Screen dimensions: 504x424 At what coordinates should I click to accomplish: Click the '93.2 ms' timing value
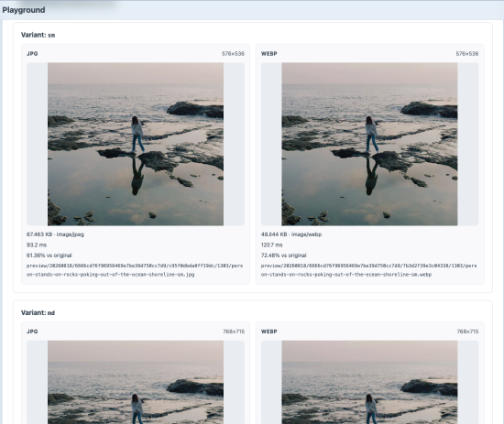[x=37, y=245]
